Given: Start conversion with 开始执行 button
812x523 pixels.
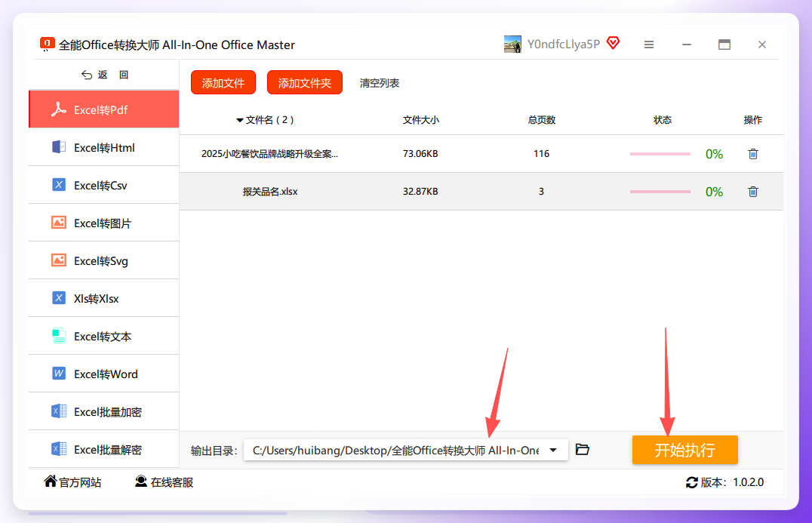Looking at the screenshot, I should coord(684,450).
